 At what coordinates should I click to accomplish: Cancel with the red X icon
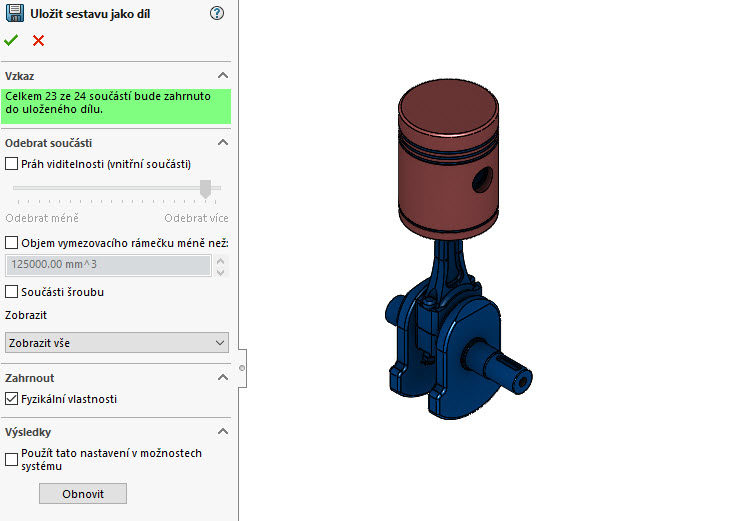point(38,41)
